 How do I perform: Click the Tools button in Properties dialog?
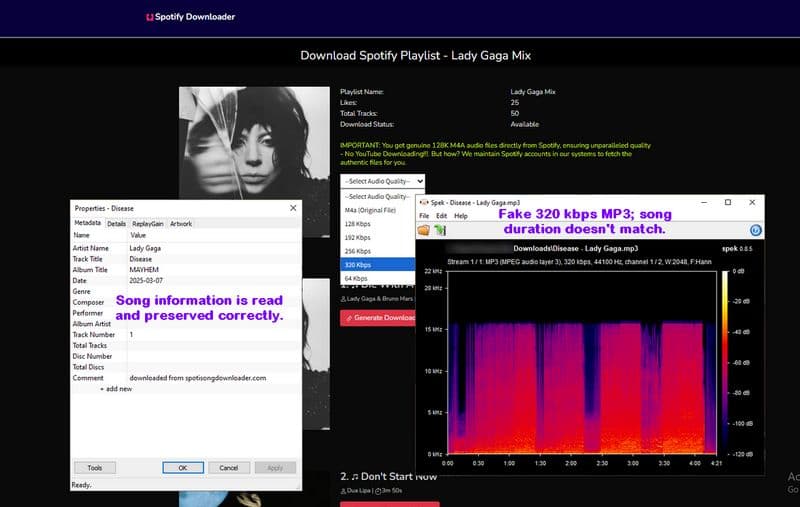pos(95,468)
